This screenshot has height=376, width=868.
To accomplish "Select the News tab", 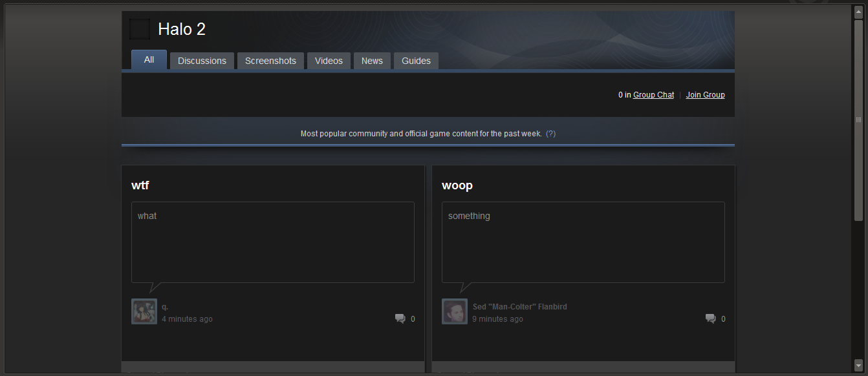I will (372, 61).
